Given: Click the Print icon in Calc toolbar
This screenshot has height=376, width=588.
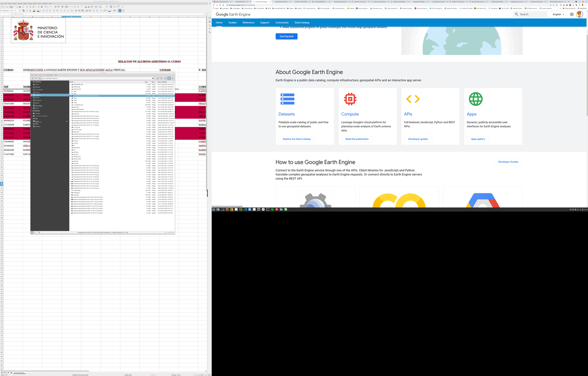Looking at the screenshot, I should pyautogui.click(x=20, y=7).
